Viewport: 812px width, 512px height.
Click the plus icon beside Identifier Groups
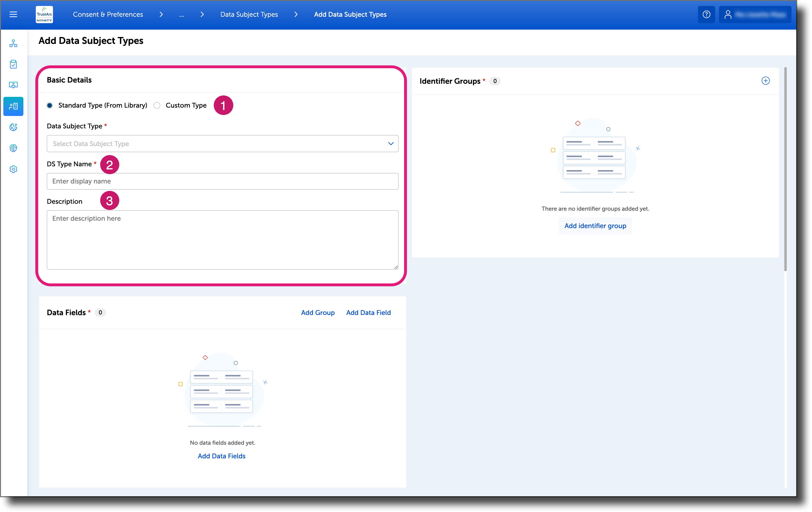click(766, 81)
